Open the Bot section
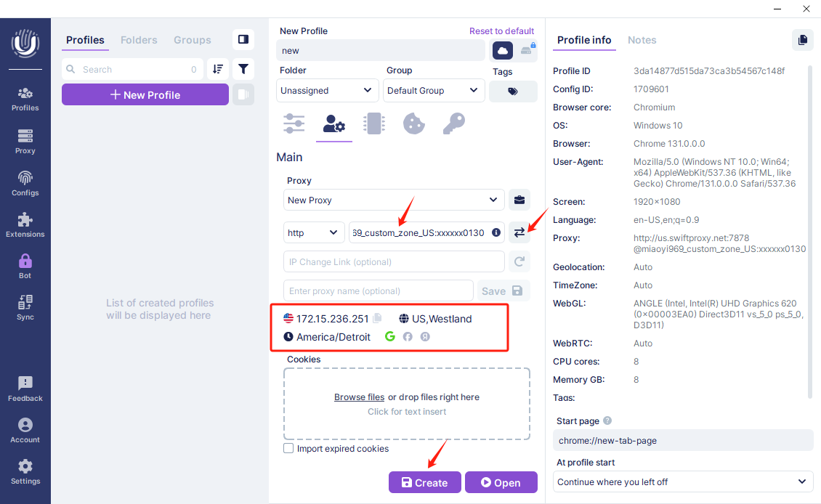Image resolution: width=821 pixels, height=504 pixels. coord(25,266)
